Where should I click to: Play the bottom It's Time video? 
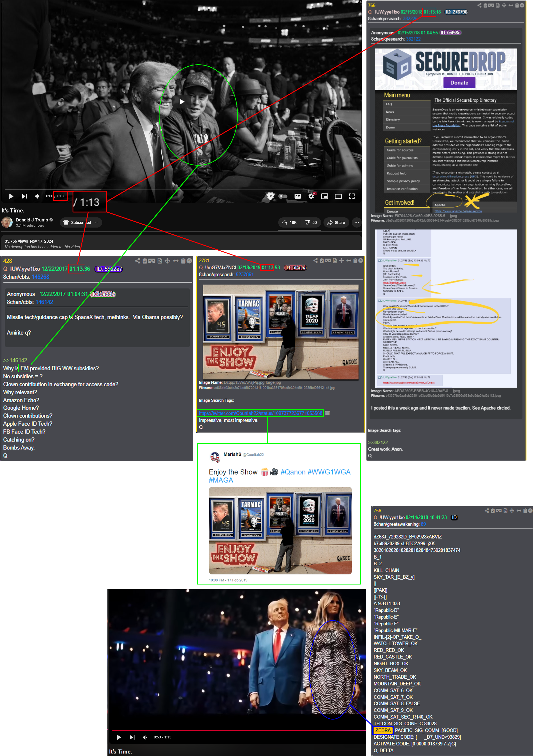coord(119,737)
